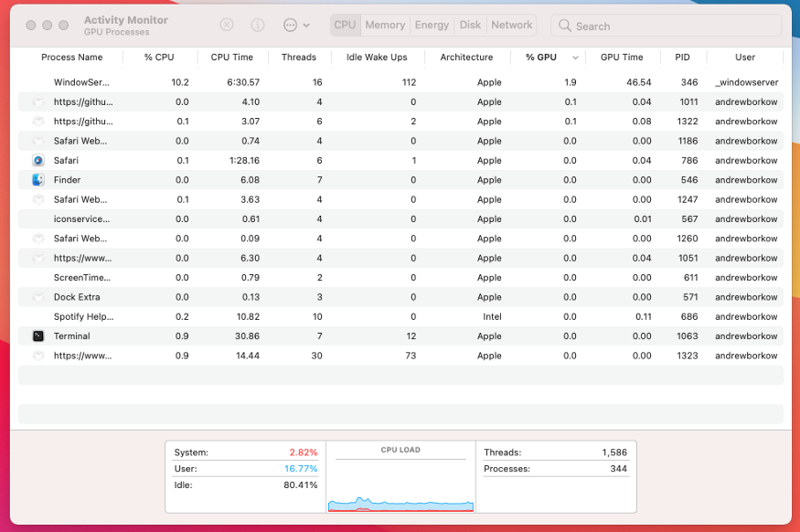This screenshot has width=800, height=532.
Task: Switch to the Energy tab
Action: [432, 25]
